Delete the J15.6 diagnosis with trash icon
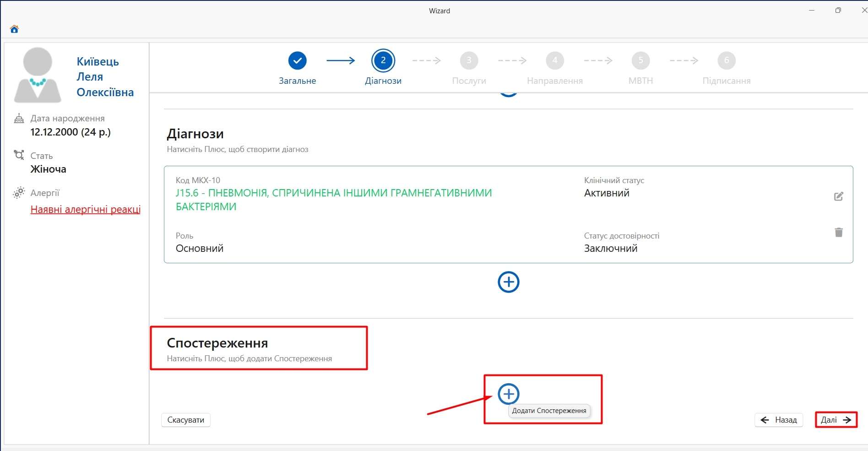The image size is (868, 451). 839,233
